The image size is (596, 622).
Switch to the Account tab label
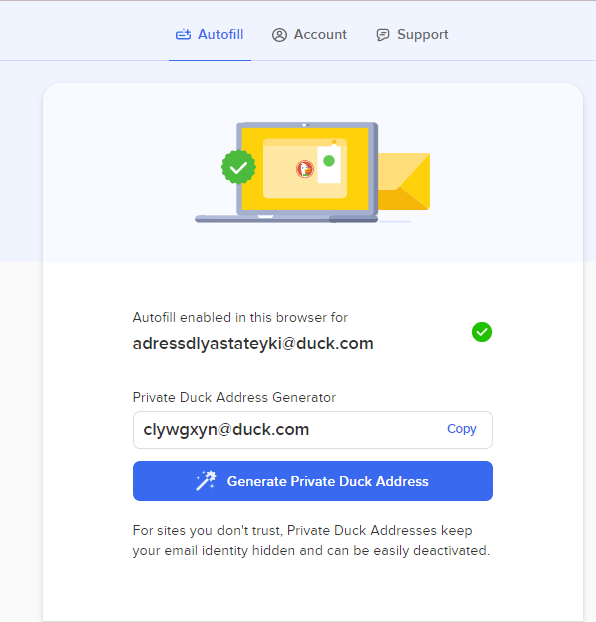[x=320, y=35]
